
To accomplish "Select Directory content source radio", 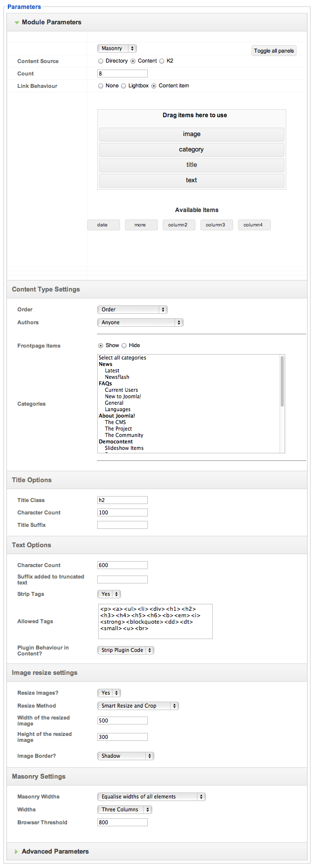I will (101, 61).
